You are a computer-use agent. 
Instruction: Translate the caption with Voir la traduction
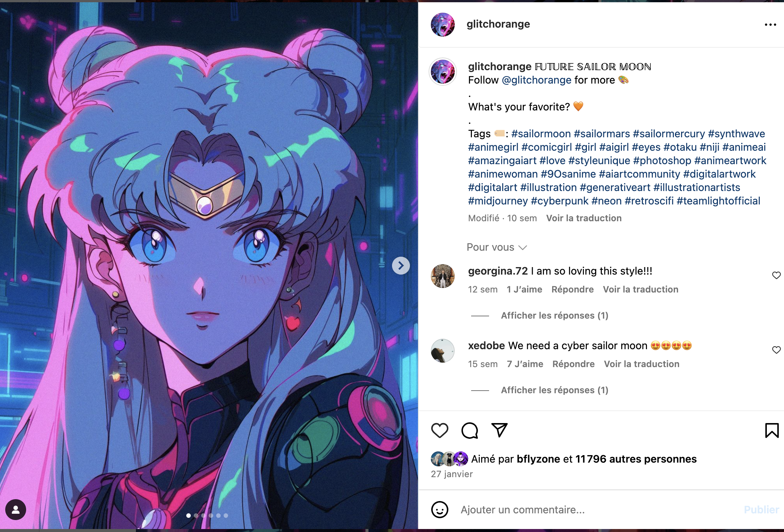[x=584, y=218]
